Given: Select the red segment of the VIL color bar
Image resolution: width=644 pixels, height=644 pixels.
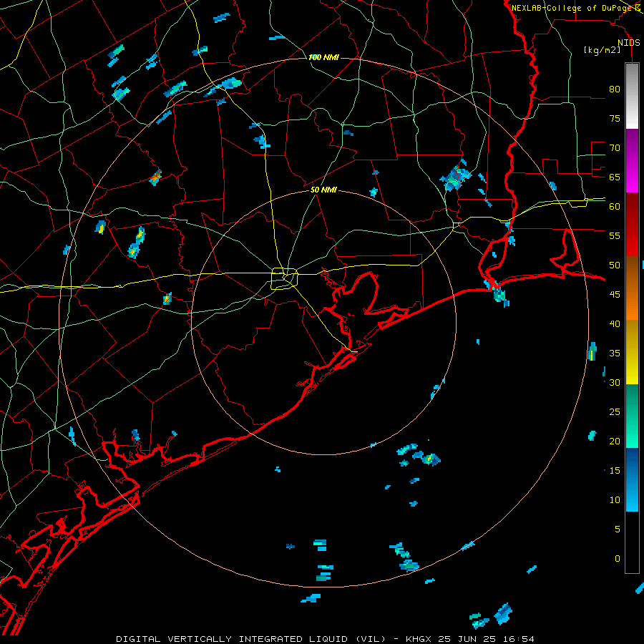Looking at the screenshot, I should tap(632, 225).
